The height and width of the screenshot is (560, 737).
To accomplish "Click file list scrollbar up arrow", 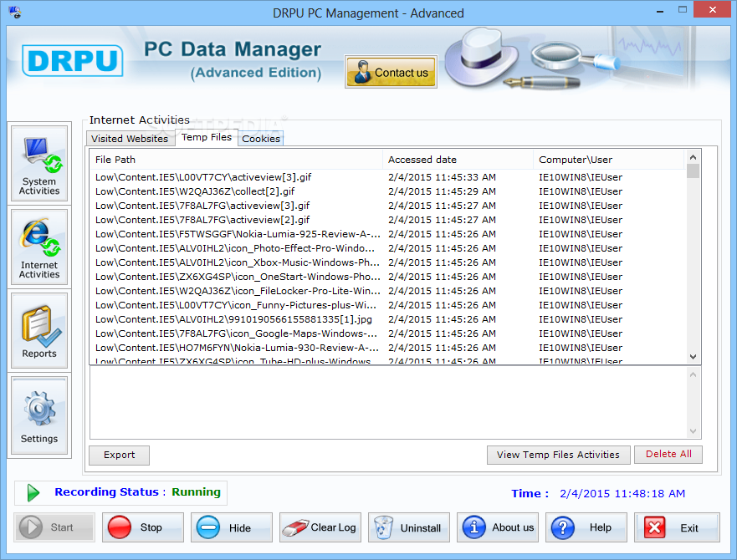I will [x=693, y=157].
